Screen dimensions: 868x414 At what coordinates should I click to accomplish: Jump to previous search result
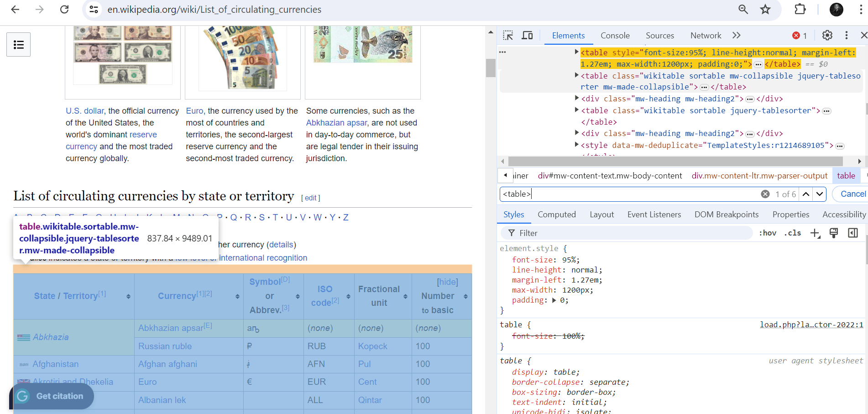806,194
